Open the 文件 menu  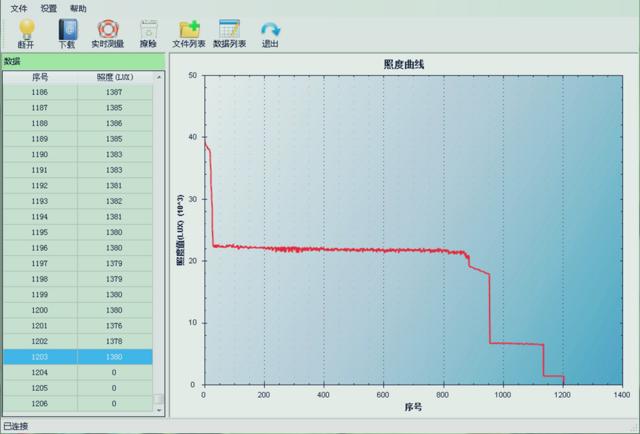point(18,8)
